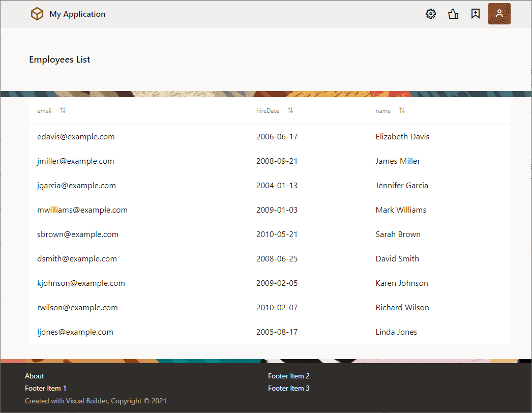This screenshot has height=413, width=532.
Task: Open the Footer Item 3 link
Action: pyautogui.click(x=289, y=388)
